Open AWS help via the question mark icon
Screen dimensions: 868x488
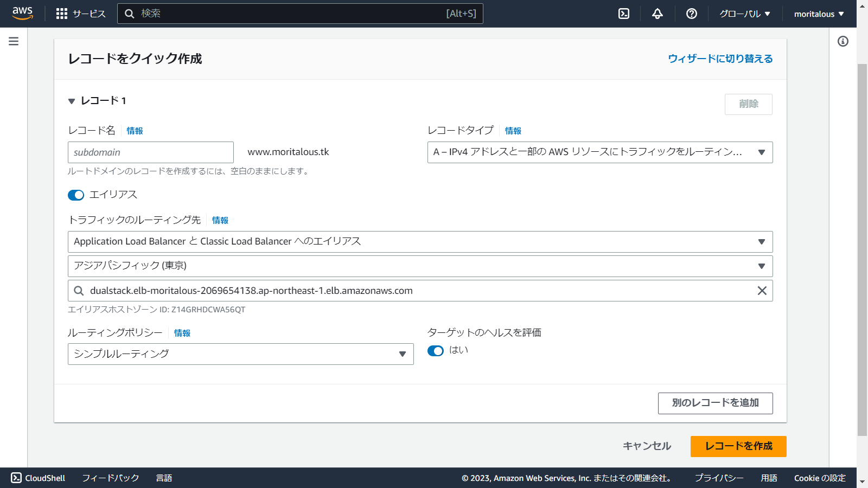pyautogui.click(x=691, y=14)
